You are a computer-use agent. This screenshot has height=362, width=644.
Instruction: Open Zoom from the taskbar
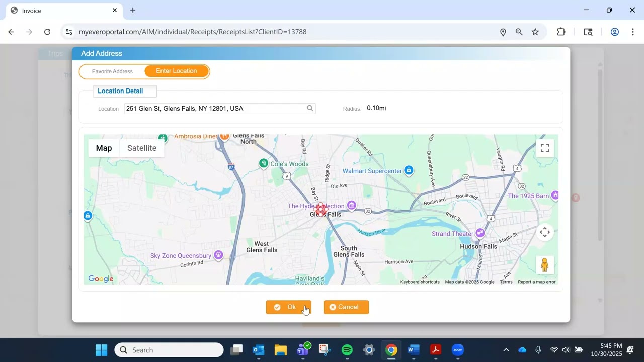(x=458, y=350)
